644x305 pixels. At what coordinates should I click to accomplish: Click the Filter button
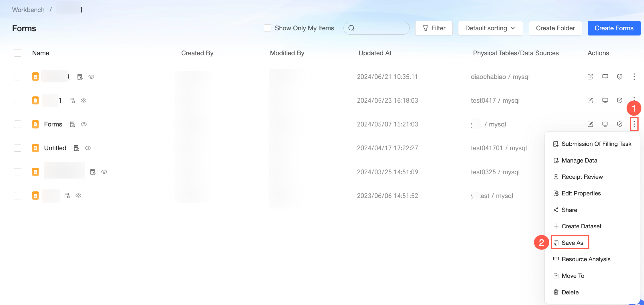coord(434,28)
